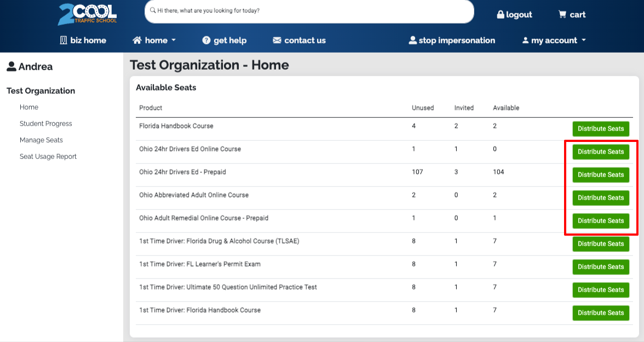Distribute seats for Ohio Abbreviated Adult Online Course
Viewport: 644px width, 342px height.
(601, 198)
